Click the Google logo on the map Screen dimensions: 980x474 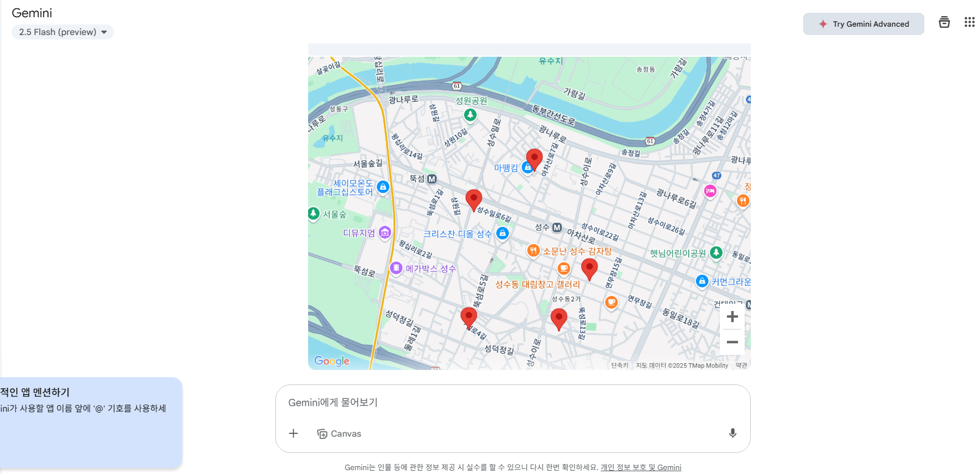pyautogui.click(x=331, y=361)
